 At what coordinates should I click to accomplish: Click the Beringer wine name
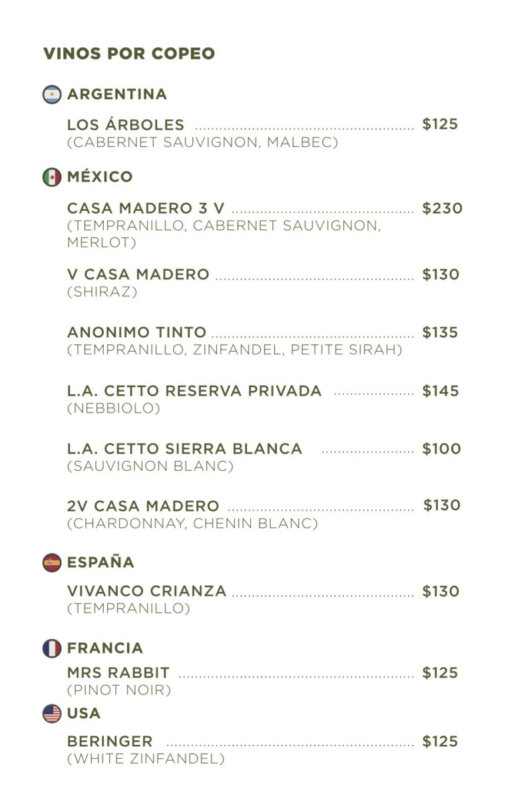(110, 742)
